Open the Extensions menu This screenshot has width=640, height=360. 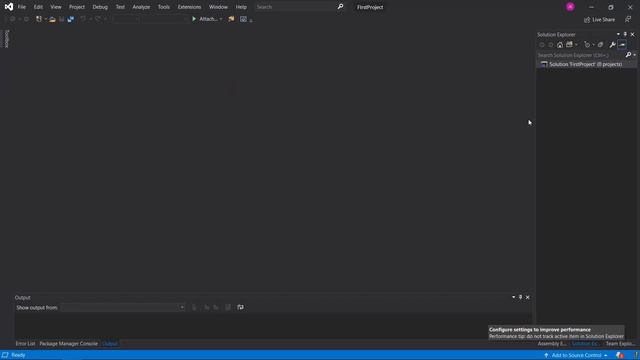click(189, 7)
